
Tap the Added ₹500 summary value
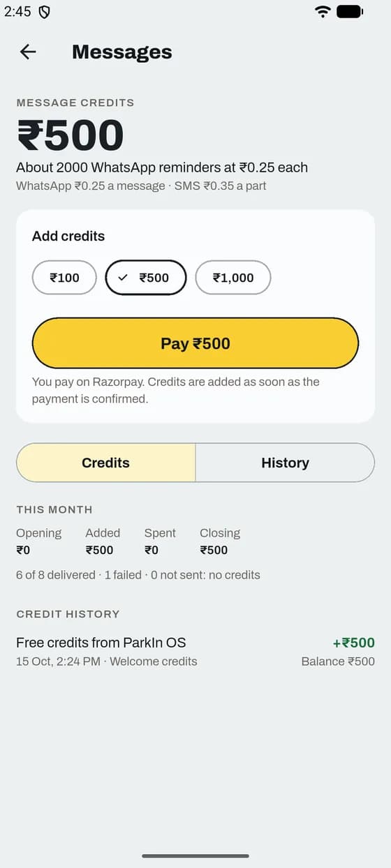99,550
